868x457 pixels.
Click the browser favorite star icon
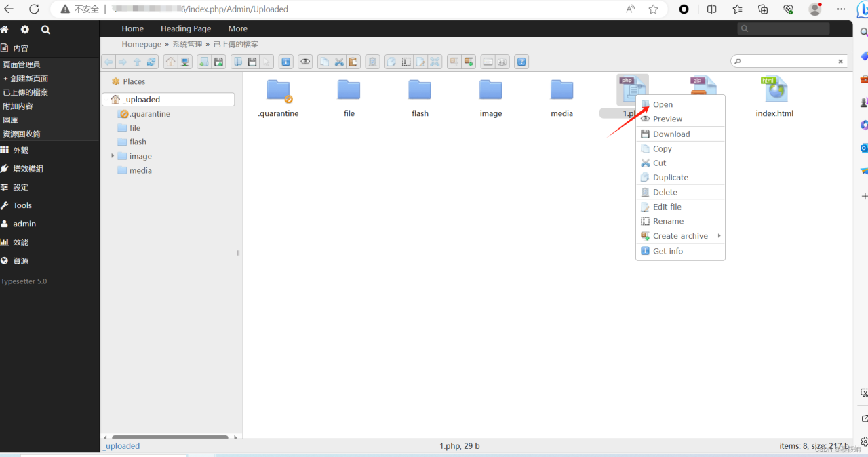[x=653, y=9]
